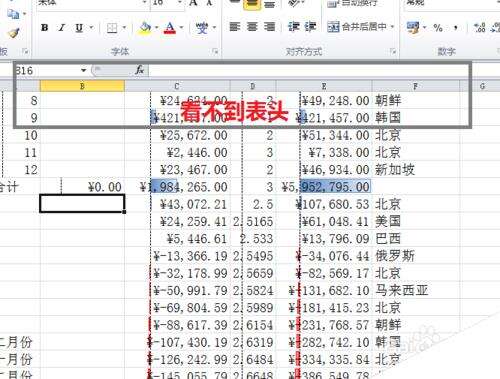This screenshot has width=500, height=379.
Task: Click the 巴西 cell
Action: point(416,239)
